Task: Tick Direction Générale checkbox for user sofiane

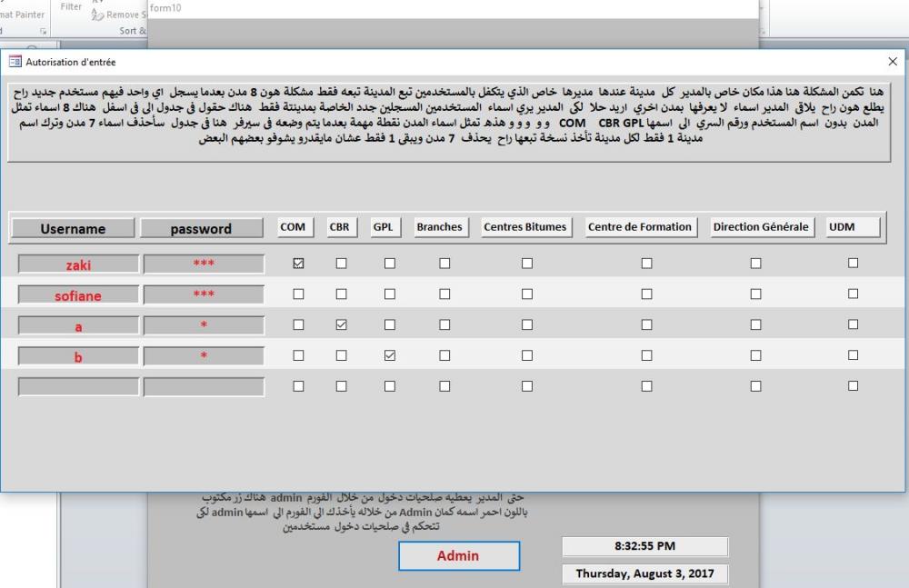Action: pos(755,294)
